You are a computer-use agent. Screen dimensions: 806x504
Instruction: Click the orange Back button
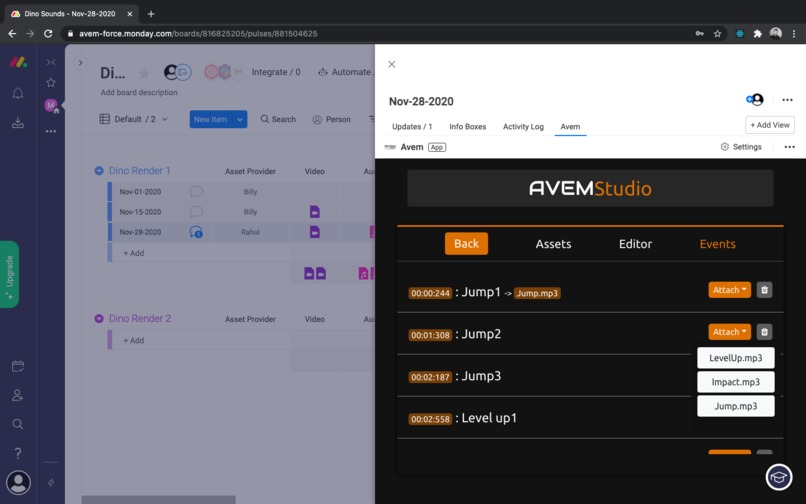tap(466, 244)
